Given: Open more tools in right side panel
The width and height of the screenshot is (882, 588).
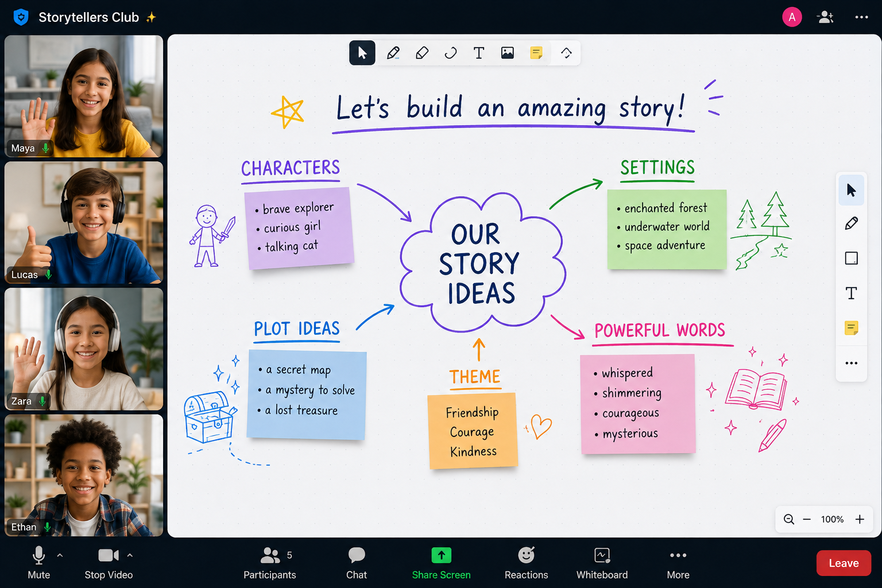Looking at the screenshot, I should (852, 363).
